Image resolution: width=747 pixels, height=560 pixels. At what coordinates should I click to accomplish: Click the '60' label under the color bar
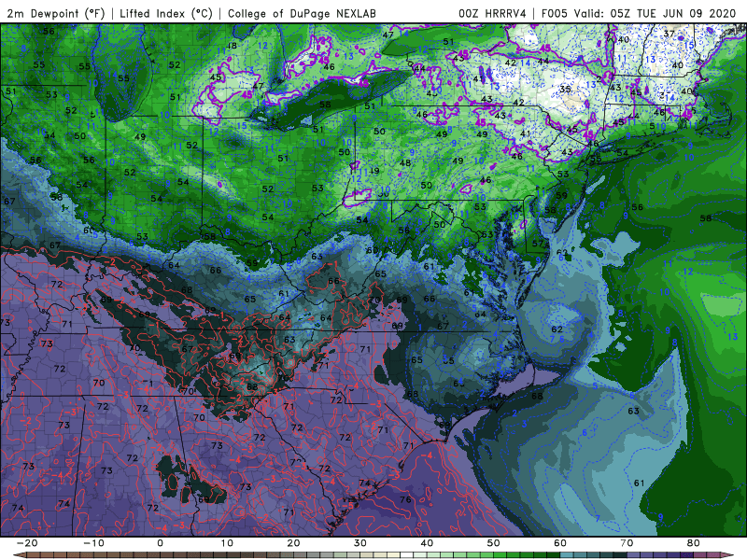coord(560,543)
